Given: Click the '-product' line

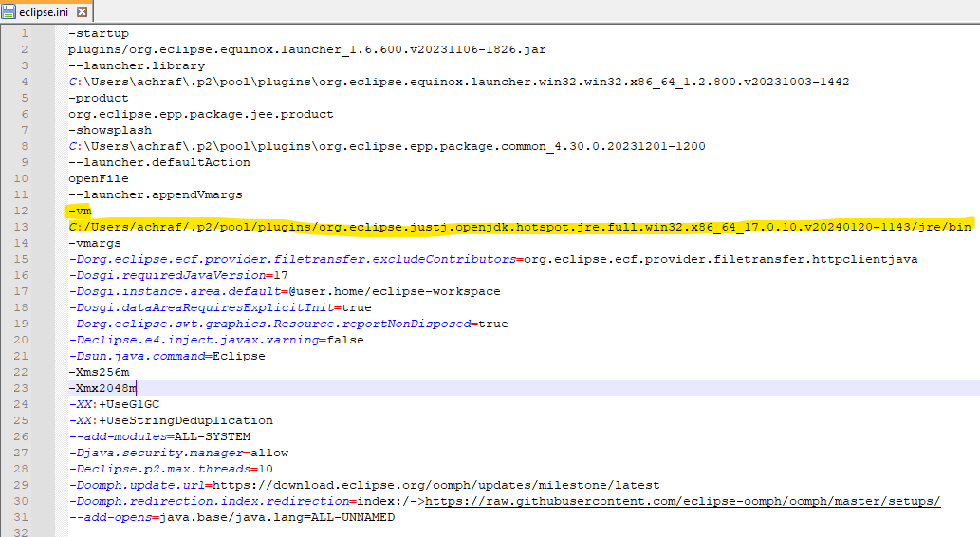Looking at the screenshot, I should click(x=99, y=98).
